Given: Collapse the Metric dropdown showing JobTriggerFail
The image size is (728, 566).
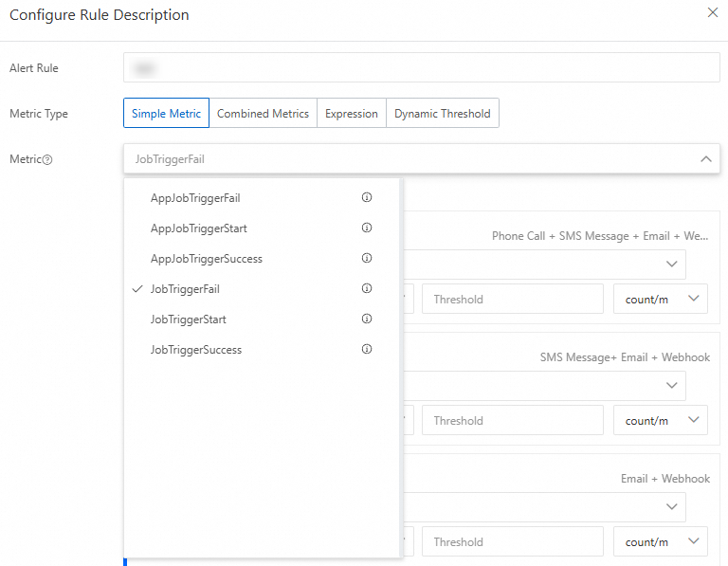Looking at the screenshot, I should pyautogui.click(x=705, y=159).
